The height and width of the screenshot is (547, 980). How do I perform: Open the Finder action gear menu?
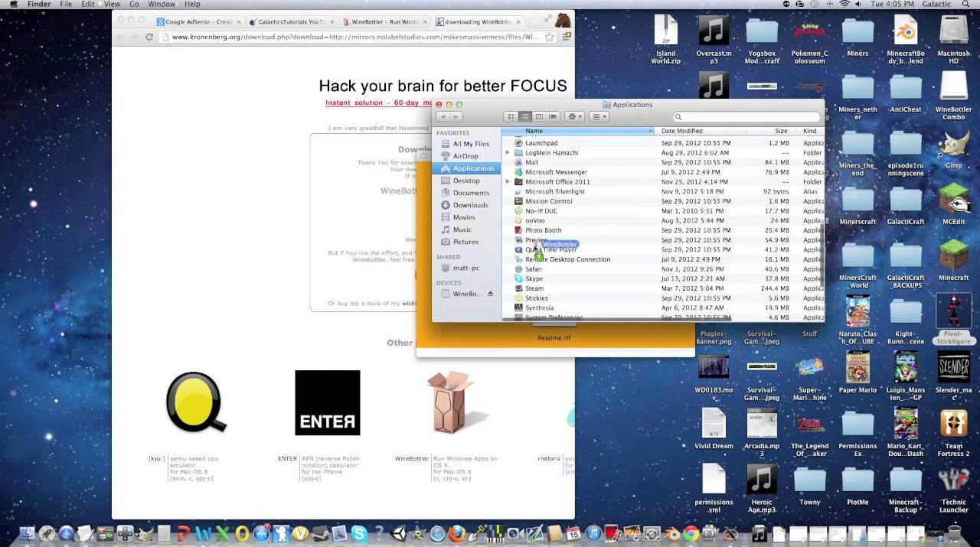click(574, 116)
